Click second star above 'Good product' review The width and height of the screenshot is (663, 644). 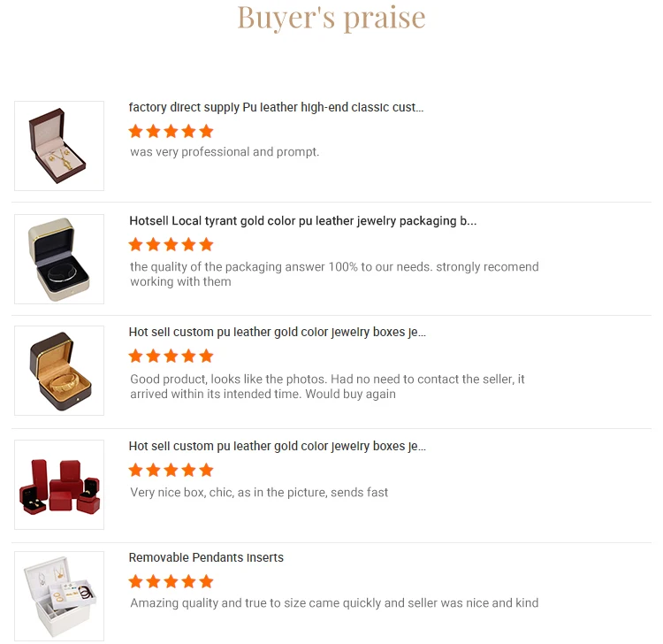[x=153, y=356]
